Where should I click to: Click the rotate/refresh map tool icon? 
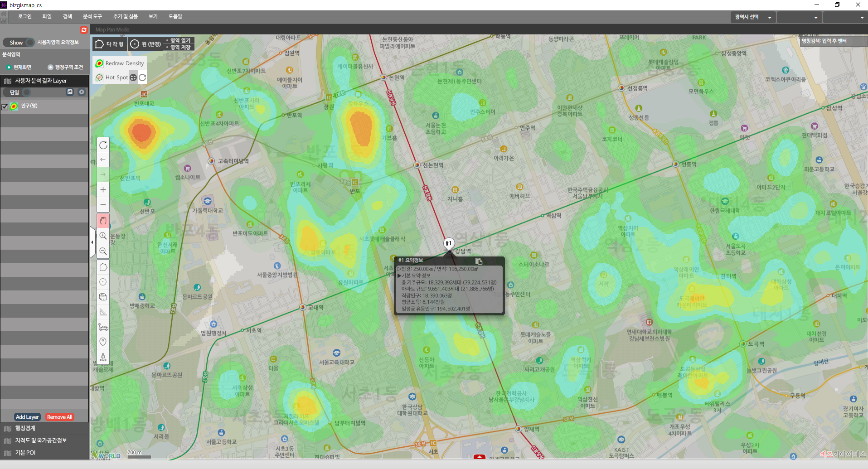tap(103, 145)
